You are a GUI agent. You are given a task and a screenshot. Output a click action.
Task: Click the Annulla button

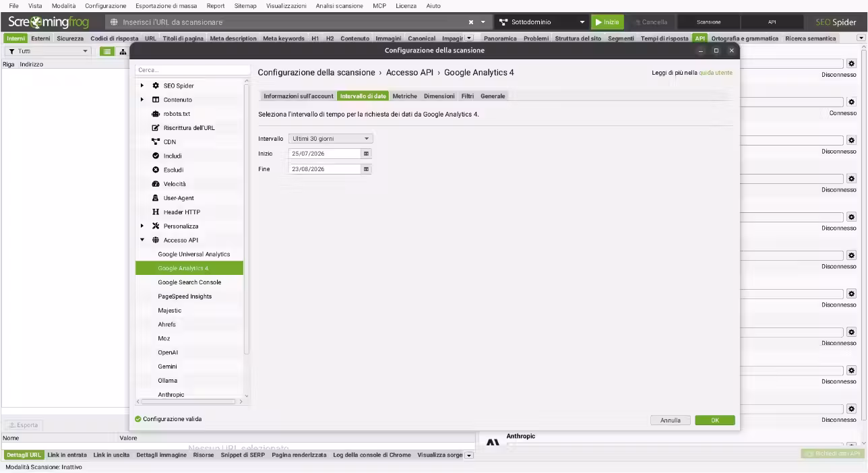(x=671, y=420)
